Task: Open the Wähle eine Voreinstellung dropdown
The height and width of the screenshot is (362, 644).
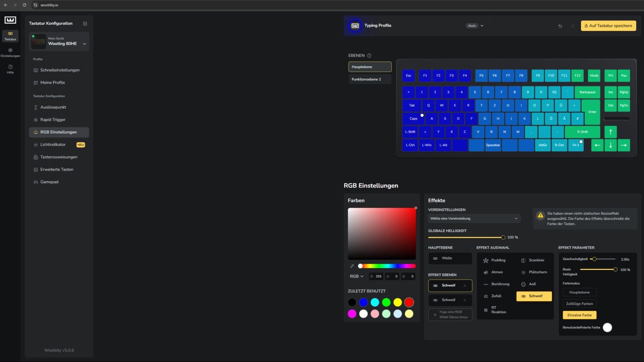Action: pos(474,218)
